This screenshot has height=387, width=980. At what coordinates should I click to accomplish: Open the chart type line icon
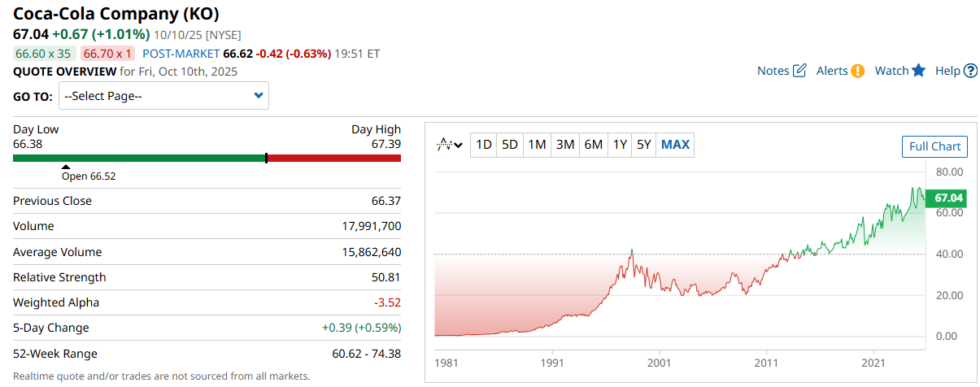pos(444,145)
